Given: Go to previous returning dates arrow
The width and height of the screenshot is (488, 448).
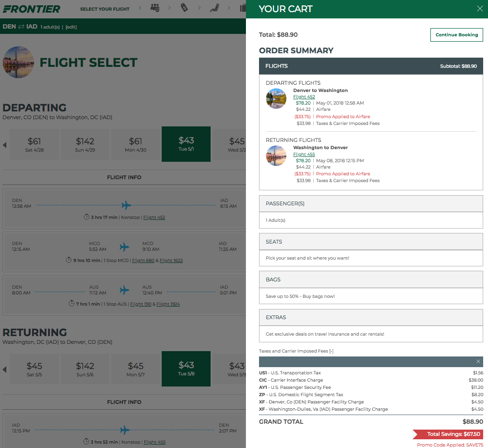Looking at the screenshot, I should click(x=5, y=370).
